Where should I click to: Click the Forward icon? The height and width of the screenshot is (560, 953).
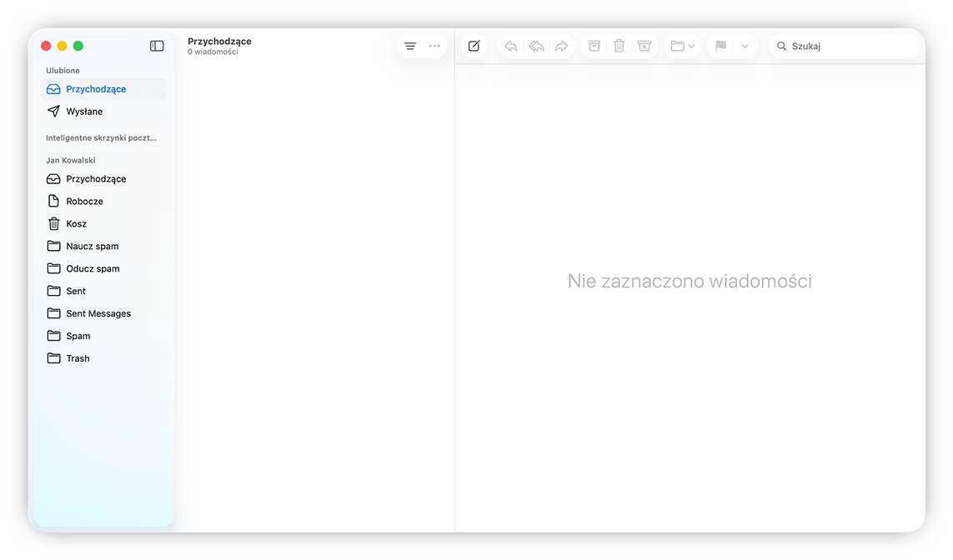click(x=561, y=46)
